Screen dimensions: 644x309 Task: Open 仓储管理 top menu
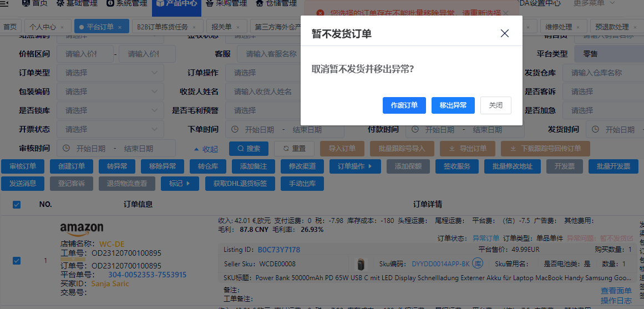(276, 4)
